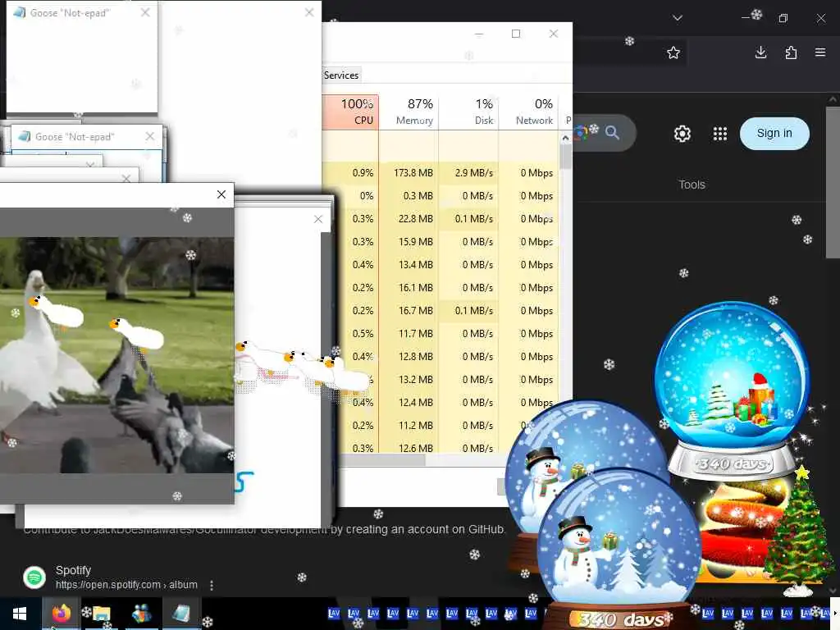
Task: Click the restore-down icon of the Firefox window
Action: (783, 18)
